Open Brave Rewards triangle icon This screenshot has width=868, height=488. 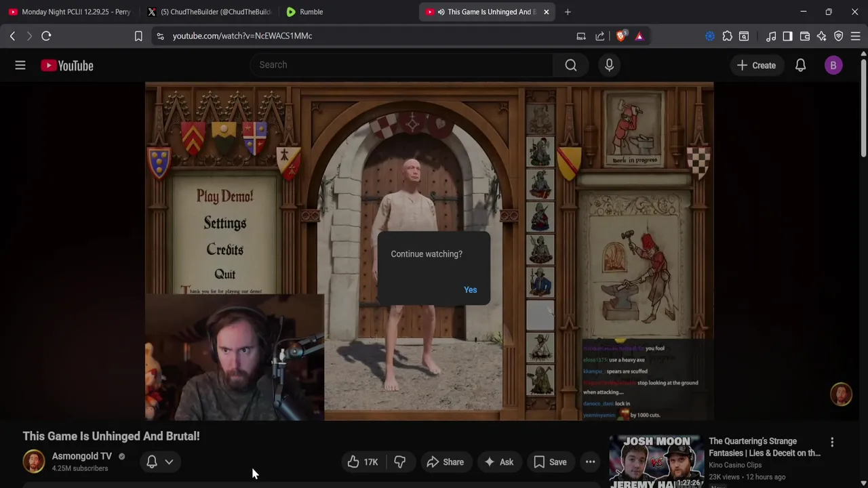(x=639, y=36)
